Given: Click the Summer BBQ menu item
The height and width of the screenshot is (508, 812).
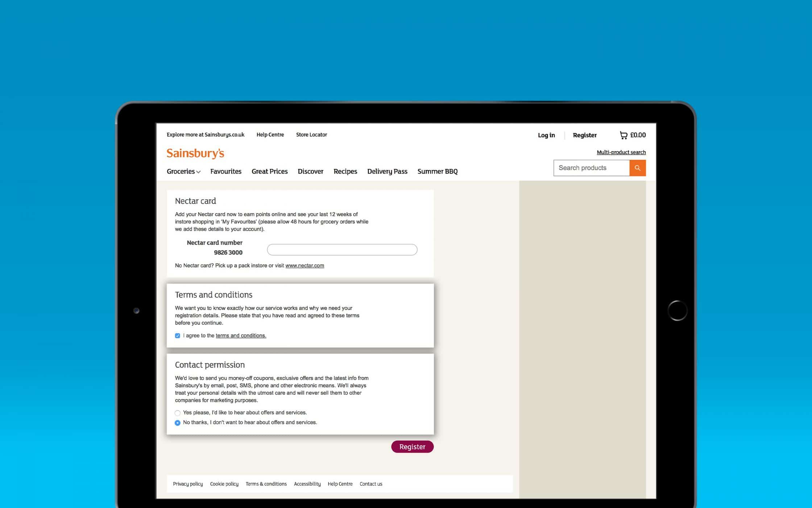Looking at the screenshot, I should [437, 171].
